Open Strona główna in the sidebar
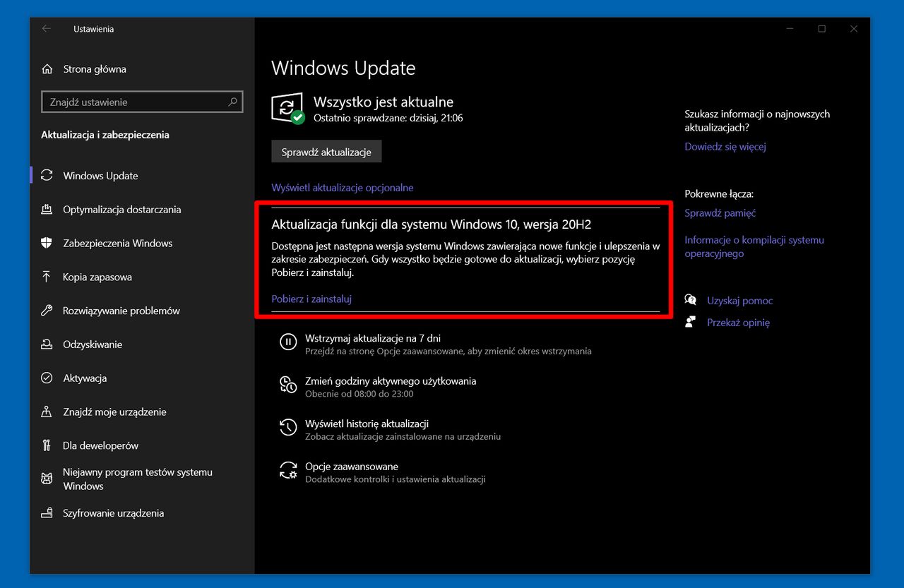 click(x=95, y=69)
